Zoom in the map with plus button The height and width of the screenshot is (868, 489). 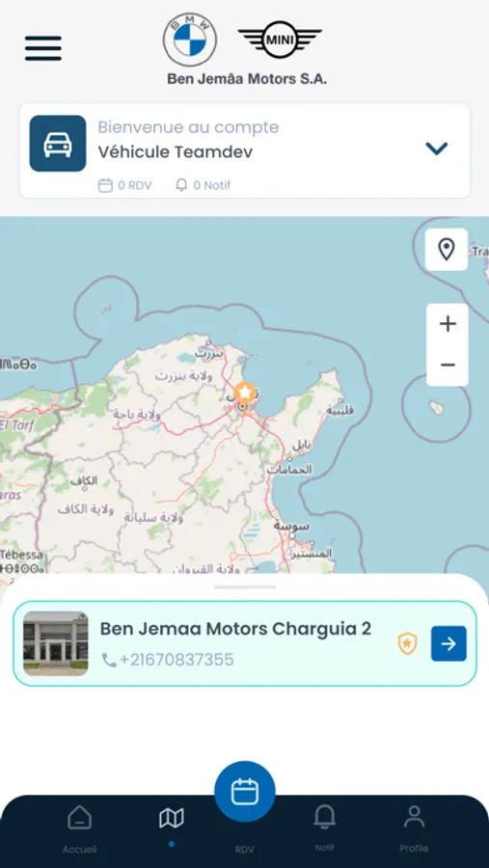[x=448, y=324]
